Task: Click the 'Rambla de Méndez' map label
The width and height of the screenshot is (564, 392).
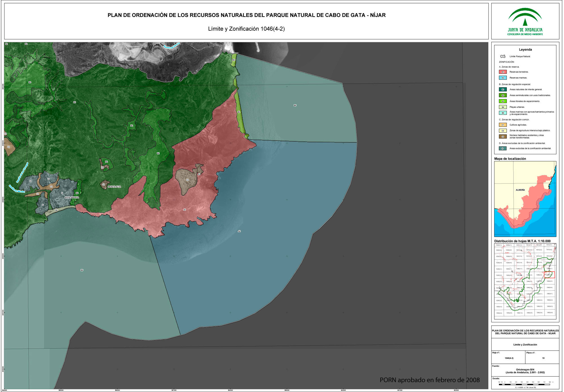Action: pos(17,189)
